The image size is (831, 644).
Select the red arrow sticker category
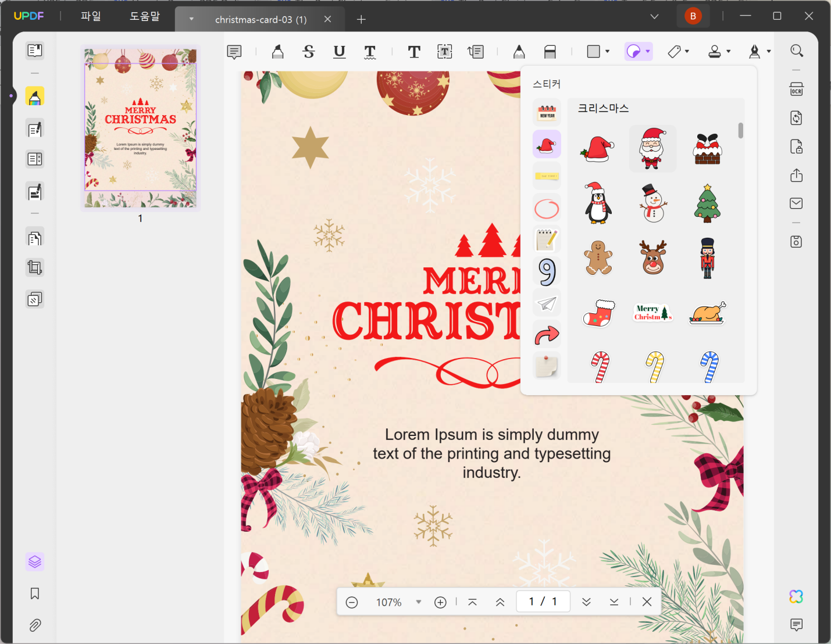tap(547, 334)
